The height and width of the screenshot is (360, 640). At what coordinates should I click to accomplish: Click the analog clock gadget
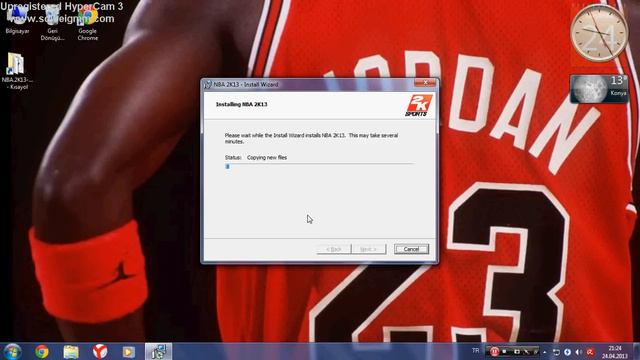point(599,33)
